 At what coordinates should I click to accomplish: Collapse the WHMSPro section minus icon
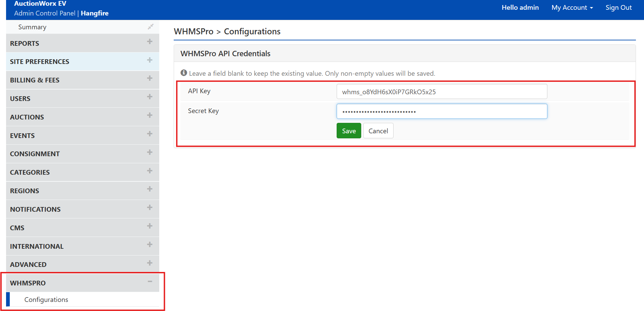(x=150, y=281)
